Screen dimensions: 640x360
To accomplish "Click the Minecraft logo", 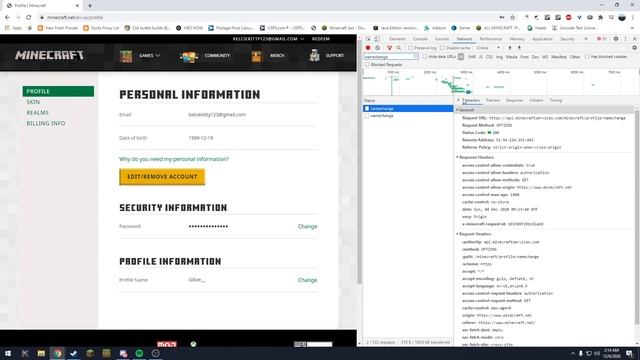I will coord(49,55).
